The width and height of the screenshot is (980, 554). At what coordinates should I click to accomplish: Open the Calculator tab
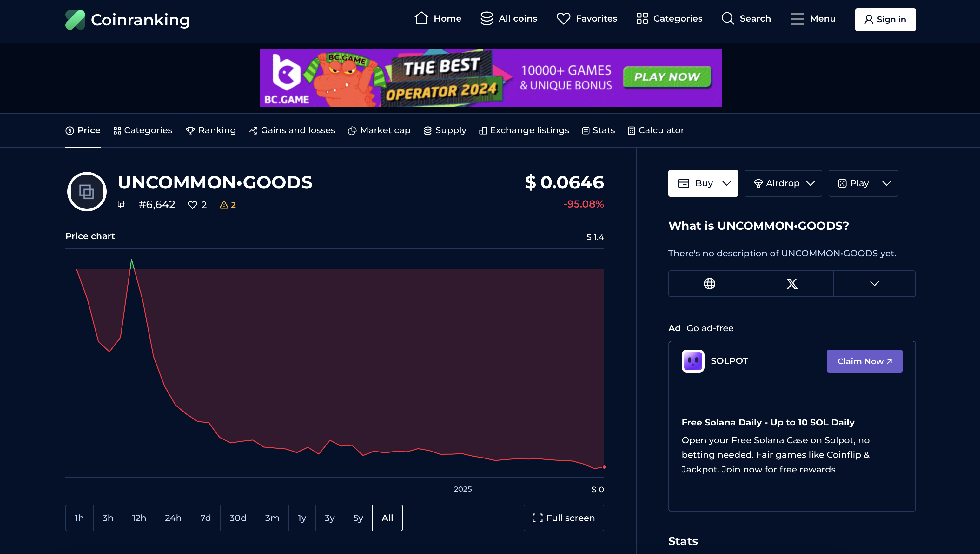(x=656, y=130)
